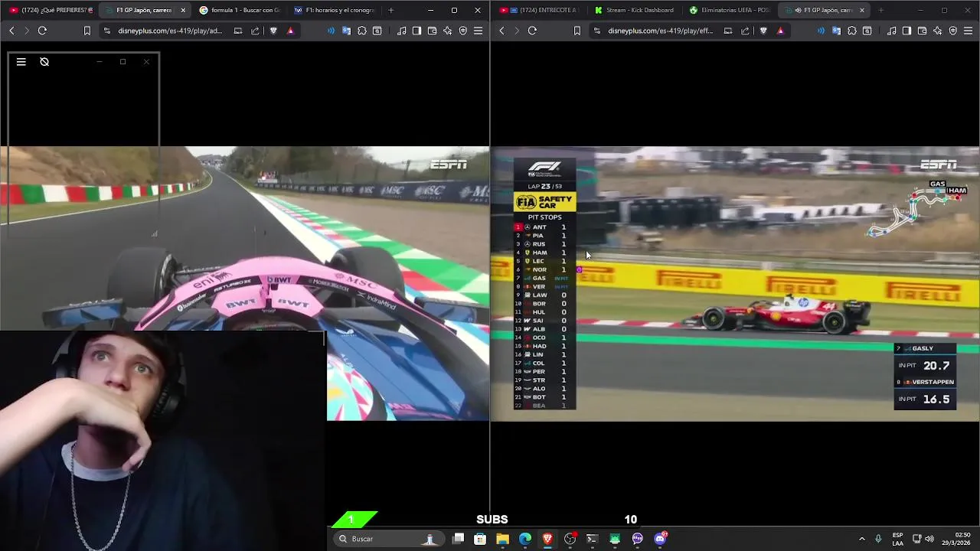Click the left window address bar URL
Viewport: 980px width, 551px height.
(x=170, y=31)
